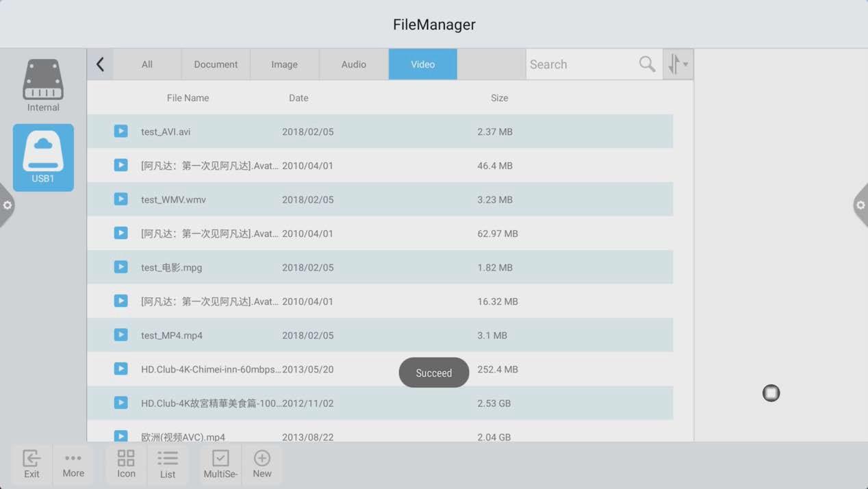The width and height of the screenshot is (868, 489).
Task: Select the USB1 drive
Action: pyautogui.click(x=43, y=157)
